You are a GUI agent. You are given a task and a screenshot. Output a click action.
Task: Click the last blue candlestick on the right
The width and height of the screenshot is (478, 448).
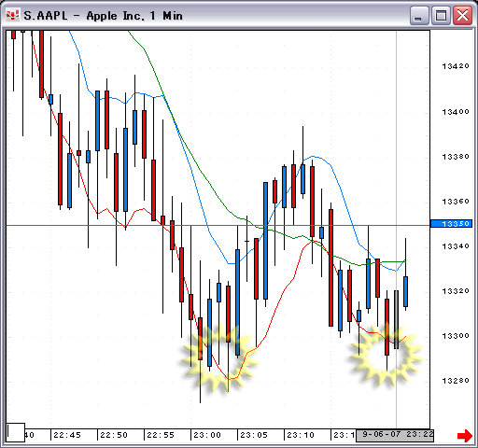tap(405, 291)
